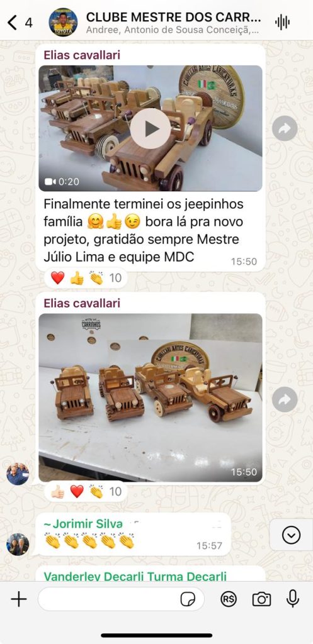
Task: Tap the voice chat waveform icon
Action: click(x=282, y=22)
